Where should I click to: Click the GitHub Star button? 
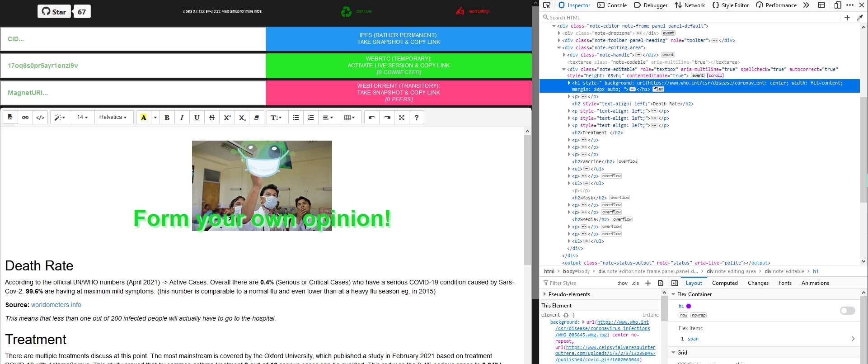54,12
